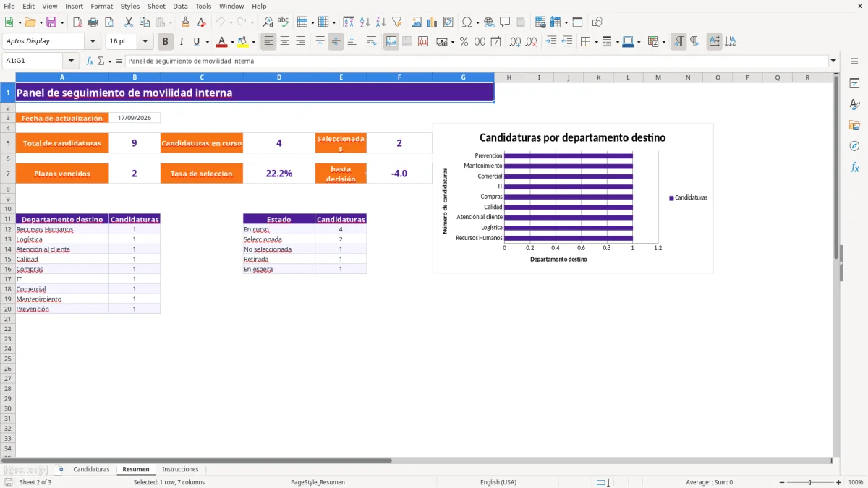
Task: Click the AutoFilter funnel icon
Action: tap(397, 22)
